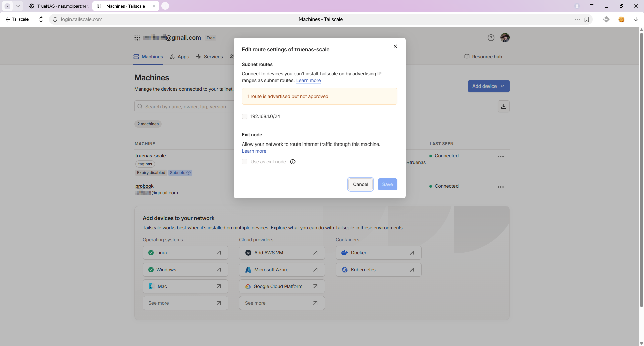
Task: Open the Resource hub book icon
Action: [x=467, y=57]
